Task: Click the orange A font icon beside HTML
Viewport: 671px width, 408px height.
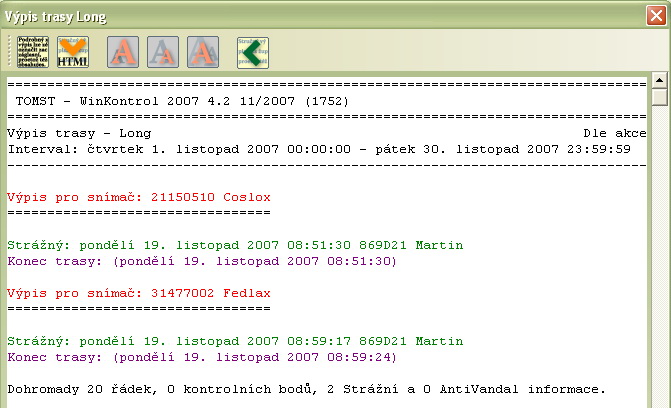Action: 124,51
